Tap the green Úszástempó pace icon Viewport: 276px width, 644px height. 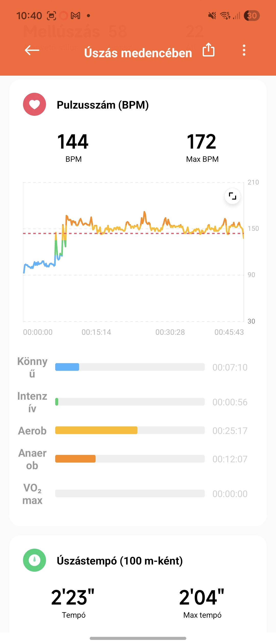coord(34,560)
